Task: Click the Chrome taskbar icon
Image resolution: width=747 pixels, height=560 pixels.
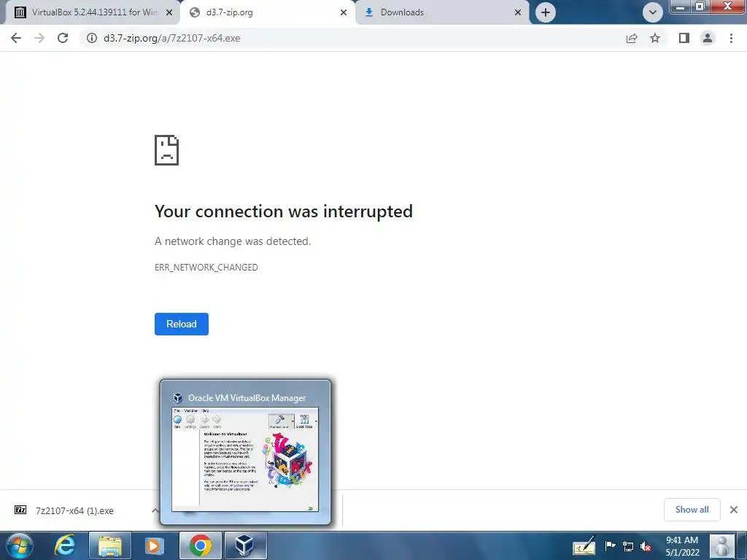Action: pyautogui.click(x=200, y=545)
